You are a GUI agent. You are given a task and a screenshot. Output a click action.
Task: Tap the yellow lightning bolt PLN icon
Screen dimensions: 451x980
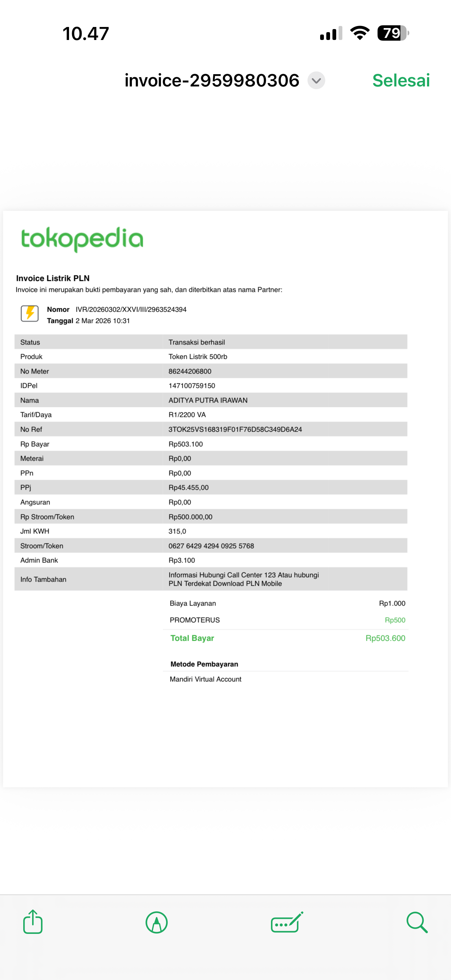(x=30, y=313)
